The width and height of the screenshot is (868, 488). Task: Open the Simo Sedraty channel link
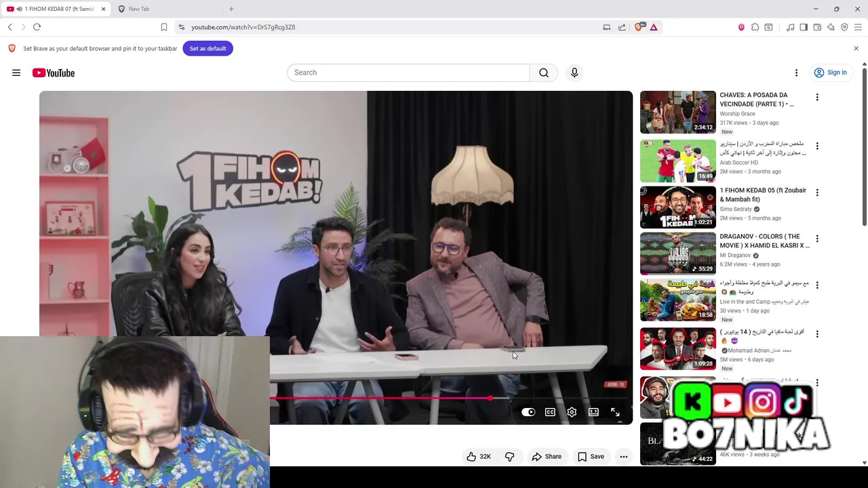coord(736,209)
